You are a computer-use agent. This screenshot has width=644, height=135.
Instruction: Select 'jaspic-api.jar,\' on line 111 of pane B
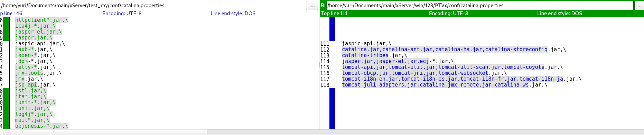pyautogui.click(x=367, y=44)
